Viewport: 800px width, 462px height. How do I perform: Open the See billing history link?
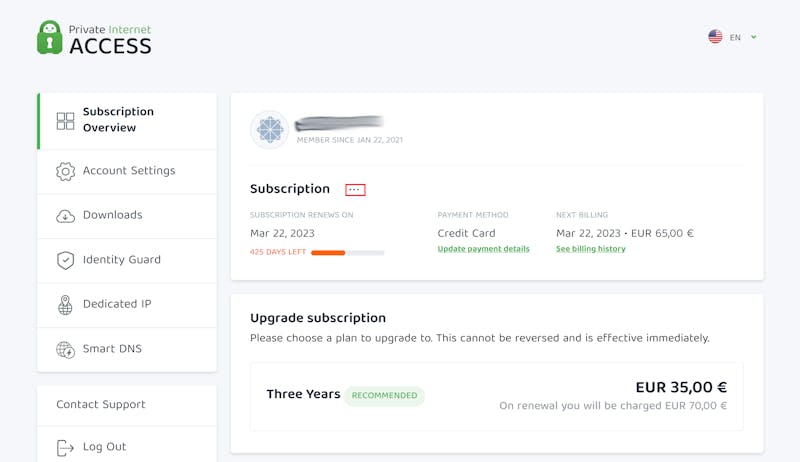pos(590,249)
